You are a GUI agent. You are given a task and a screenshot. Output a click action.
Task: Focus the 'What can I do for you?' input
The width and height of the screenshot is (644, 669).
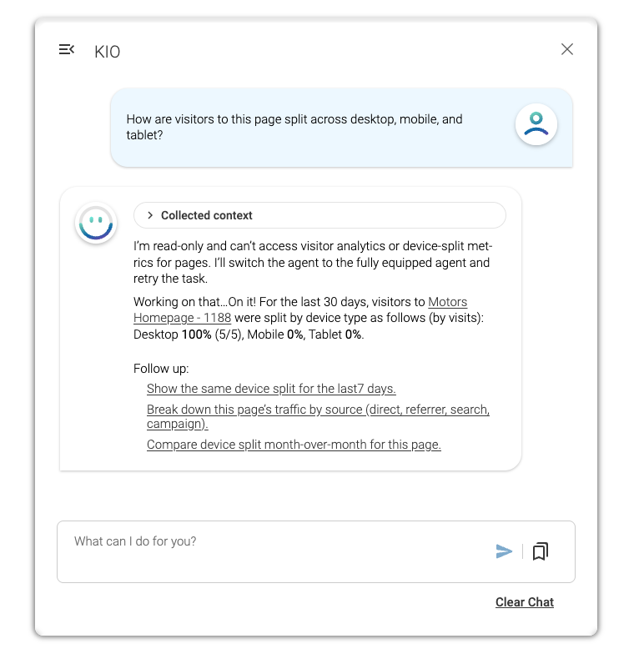click(x=316, y=551)
